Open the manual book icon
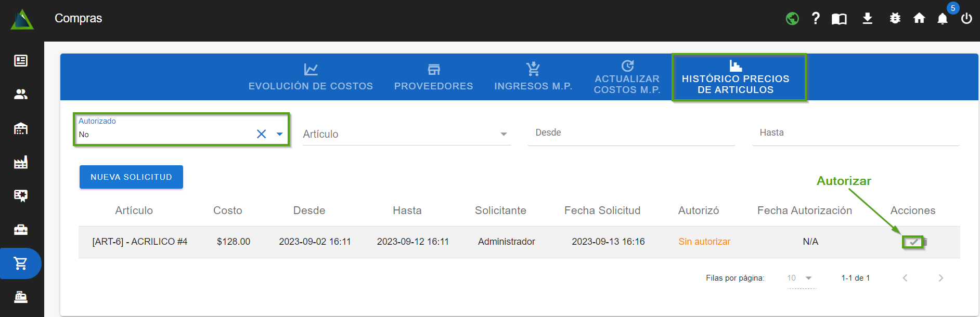Image resolution: width=980 pixels, height=317 pixels. [x=839, y=19]
